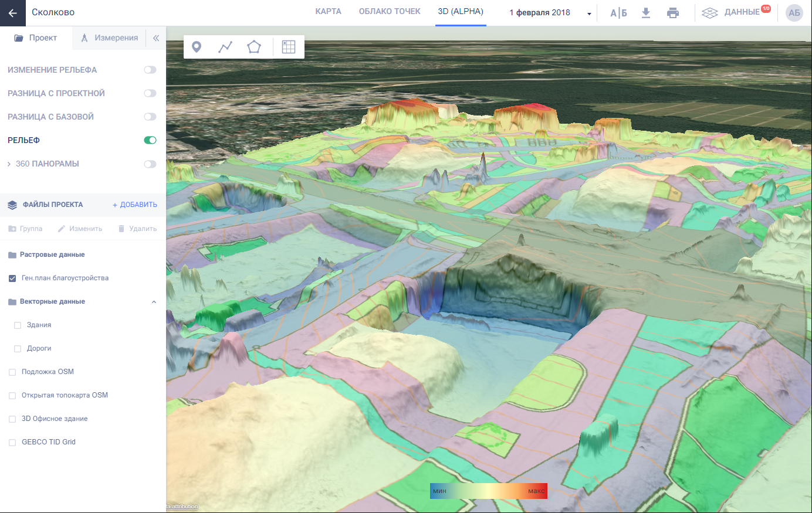Viewport: 812px width, 513px height.
Task: Click the мин-макс elevation color legend
Action: coord(488,491)
